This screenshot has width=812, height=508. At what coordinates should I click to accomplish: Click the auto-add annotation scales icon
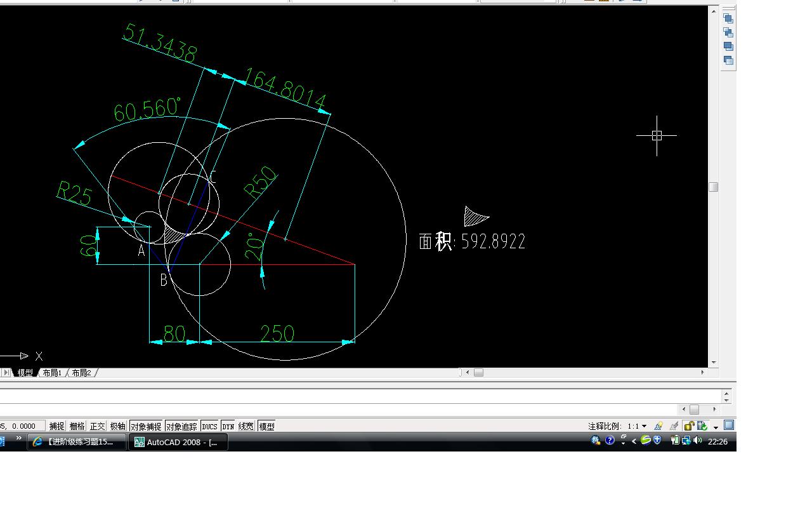674,426
